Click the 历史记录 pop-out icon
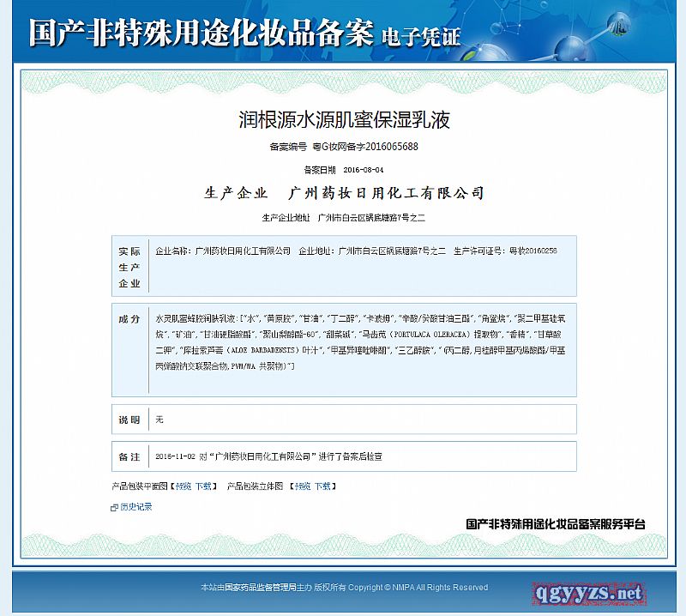The height and width of the screenshot is (616, 686). click(115, 507)
